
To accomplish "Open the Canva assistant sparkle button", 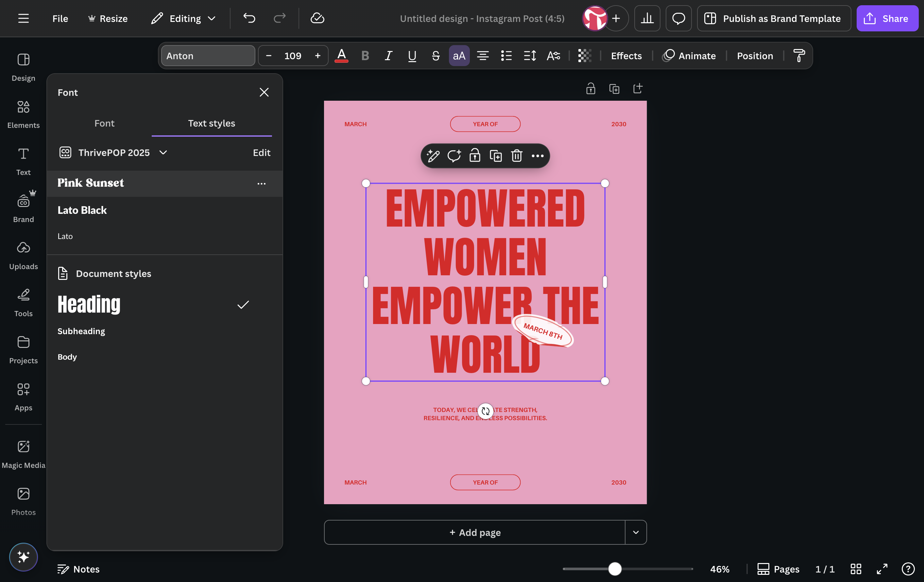I will (x=24, y=557).
